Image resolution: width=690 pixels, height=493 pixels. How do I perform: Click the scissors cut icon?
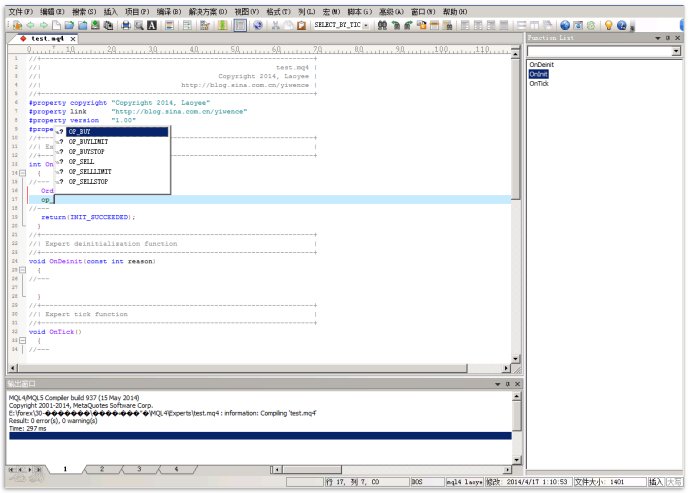pos(276,24)
